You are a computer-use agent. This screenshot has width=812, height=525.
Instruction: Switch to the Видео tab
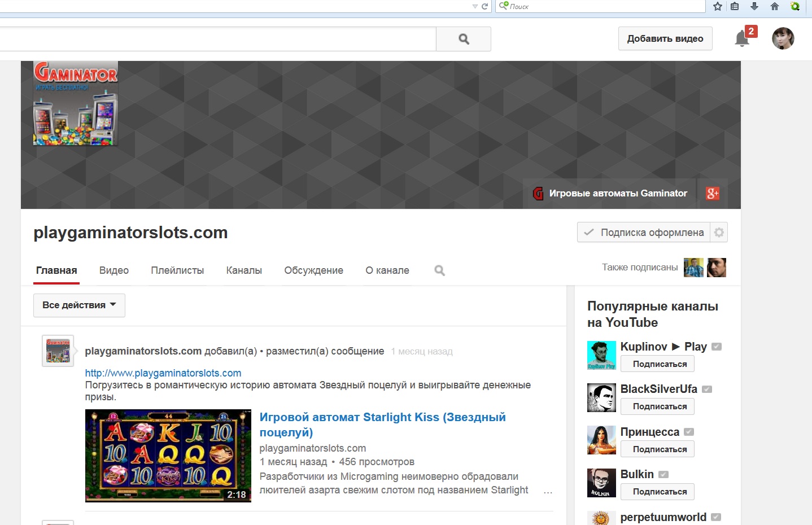(114, 270)
